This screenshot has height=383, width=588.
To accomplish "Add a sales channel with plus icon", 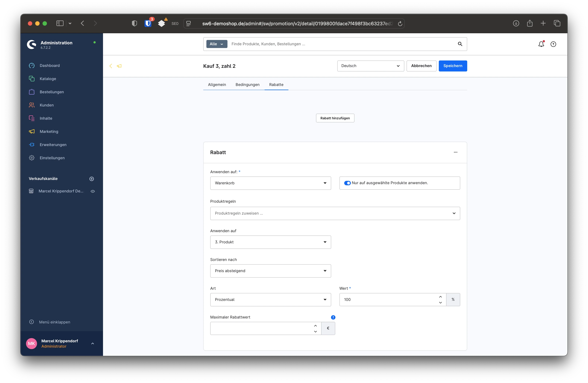I will coord(92,179).
